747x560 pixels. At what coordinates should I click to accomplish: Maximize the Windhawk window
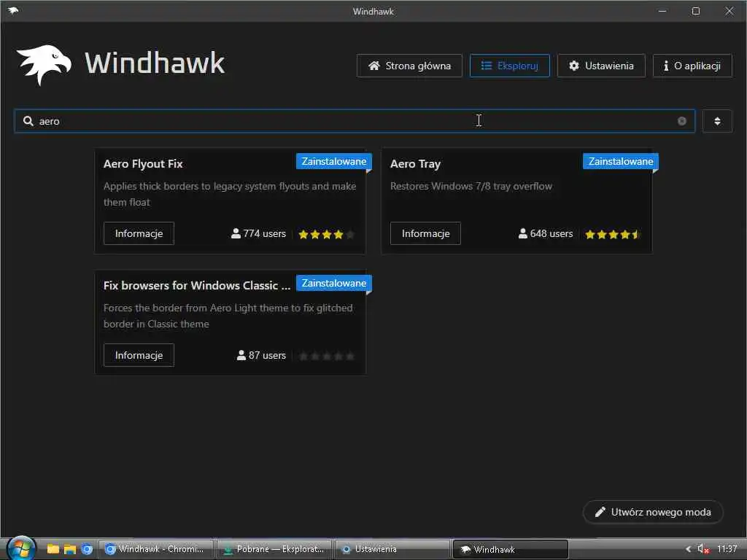(x=695, y=11)
